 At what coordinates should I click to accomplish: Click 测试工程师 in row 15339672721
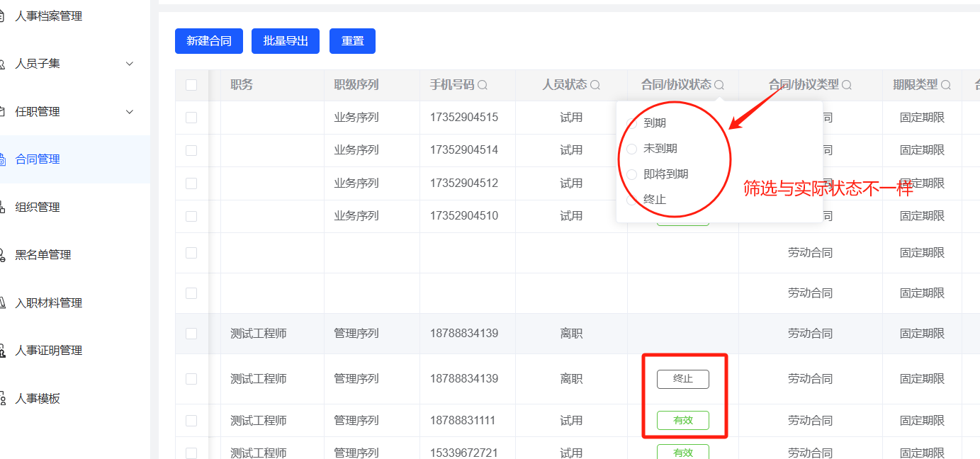(x=259, y=453)
